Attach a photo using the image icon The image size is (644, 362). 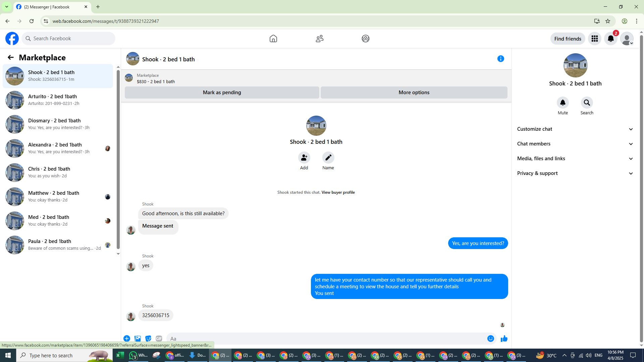(x=138, y=339)
